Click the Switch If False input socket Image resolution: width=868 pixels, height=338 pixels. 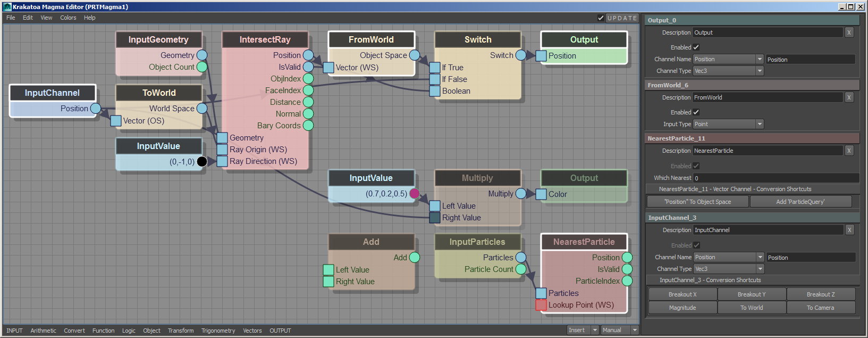pyautogui.click(x=435, y=79)
